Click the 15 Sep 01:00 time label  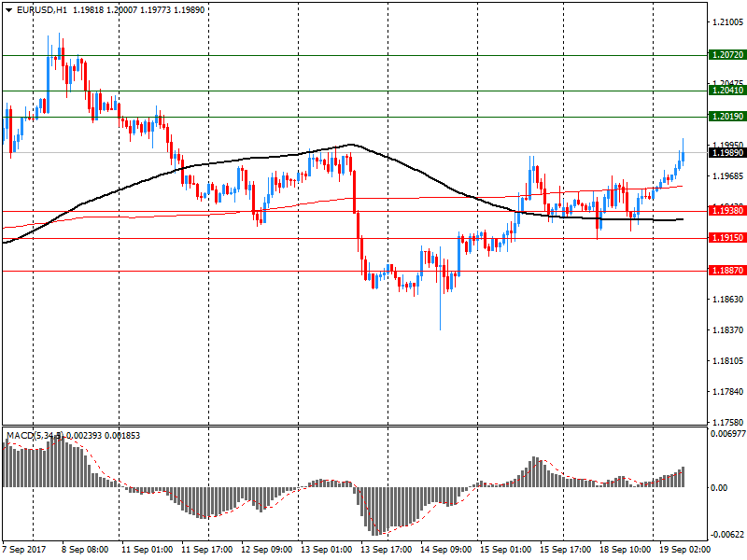pos(505,550)
